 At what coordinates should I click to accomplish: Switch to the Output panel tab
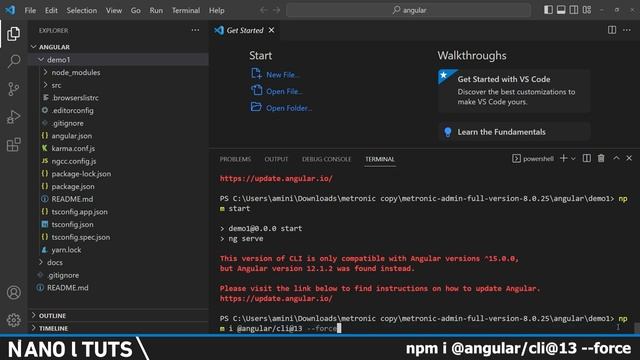[276, 159]
